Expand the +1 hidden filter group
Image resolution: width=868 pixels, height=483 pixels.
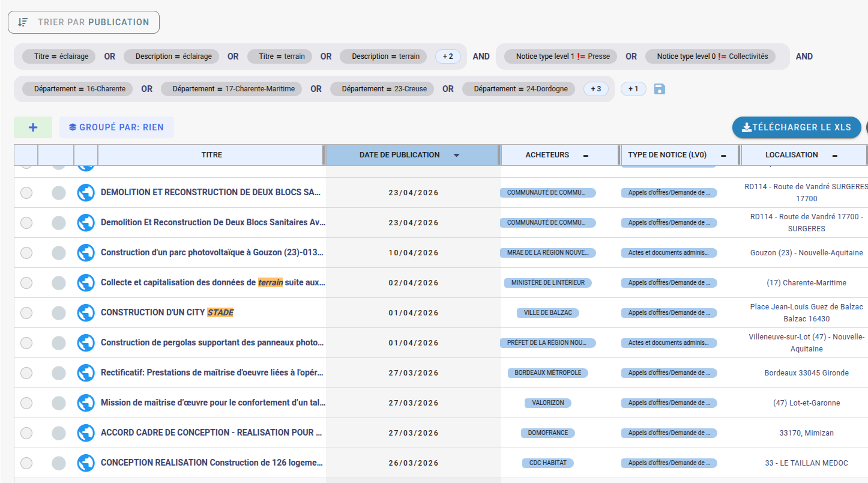633,89
